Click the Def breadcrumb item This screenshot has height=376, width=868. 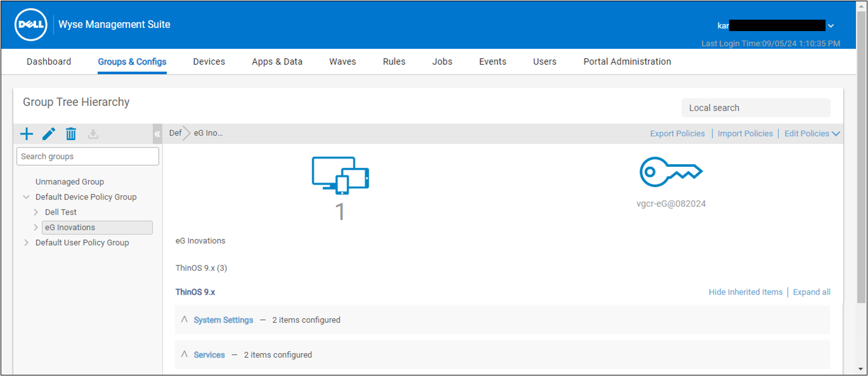tap(175, 133)
